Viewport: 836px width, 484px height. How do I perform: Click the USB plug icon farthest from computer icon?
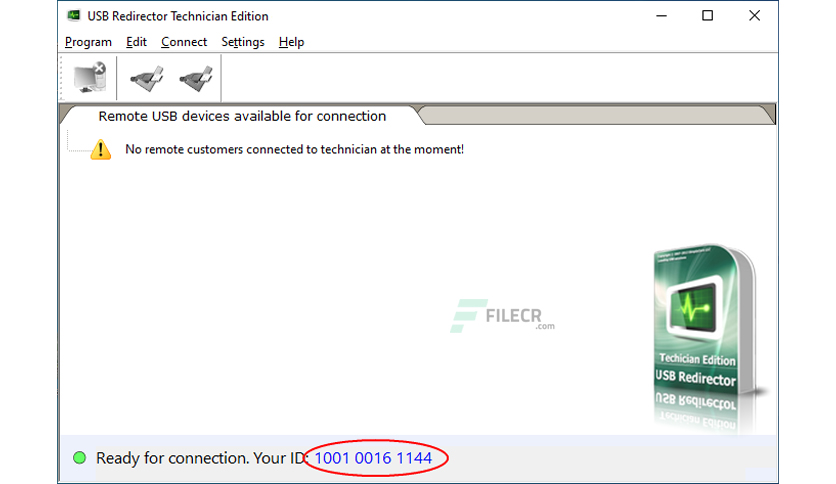[x=196, y=78]
